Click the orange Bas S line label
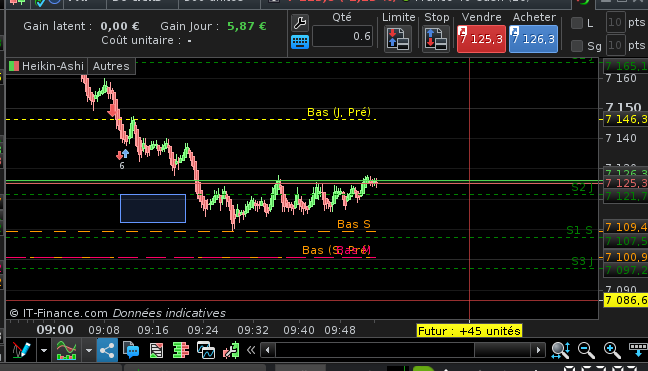 click(x=354, y=224)
